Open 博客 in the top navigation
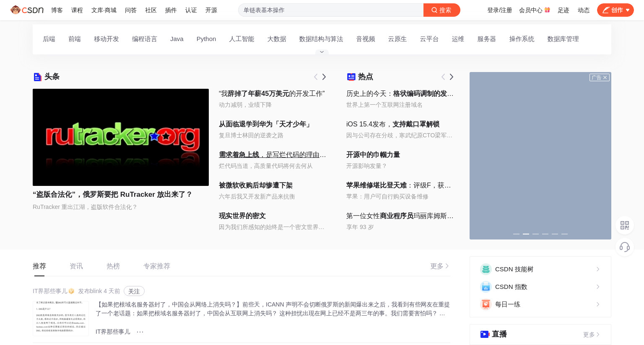This screenshot has width=644, height=345. coord(57,10)
